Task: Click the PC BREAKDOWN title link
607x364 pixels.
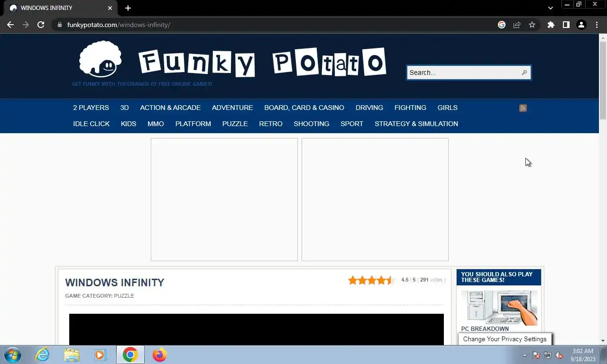Action: click(x=485, y=329)
